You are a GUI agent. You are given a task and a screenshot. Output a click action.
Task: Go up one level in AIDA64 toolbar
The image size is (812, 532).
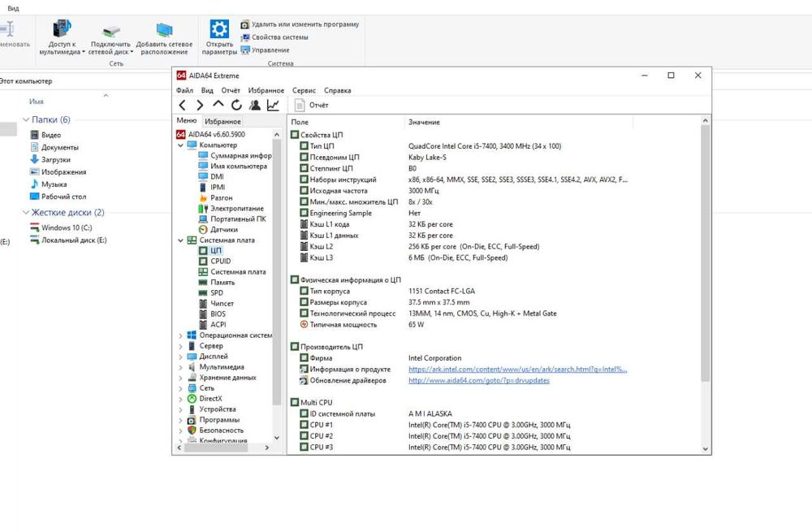pyautogui.click(x=218, y=104)
